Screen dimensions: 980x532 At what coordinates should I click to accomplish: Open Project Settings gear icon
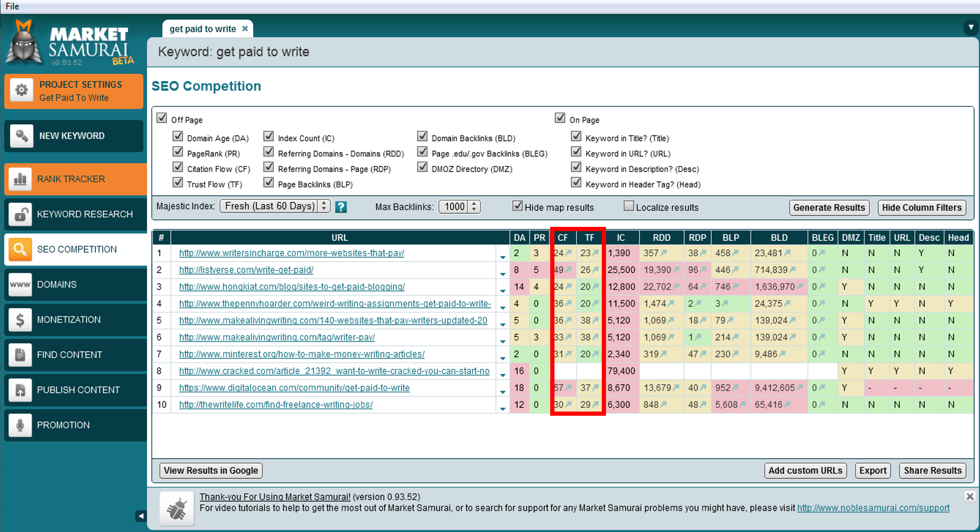pyautogui.click(x=22, y=90)
